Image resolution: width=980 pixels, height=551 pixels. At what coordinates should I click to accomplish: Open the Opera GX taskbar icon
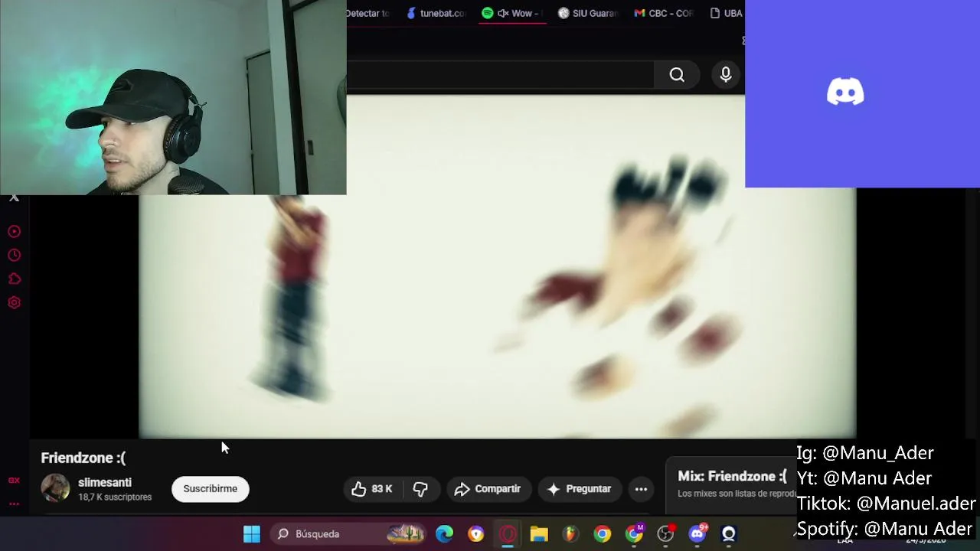tap(508, 534)
